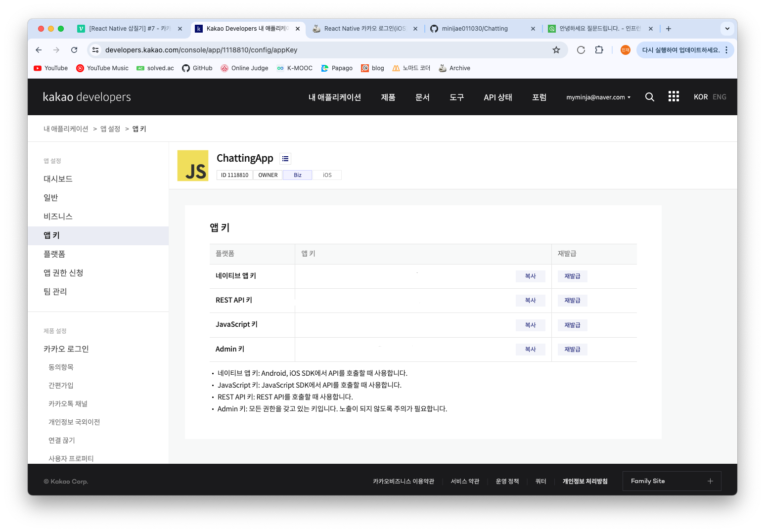Expand the Family Site selector
Viewport: 765px width, 532px height.
coord(672,481)
